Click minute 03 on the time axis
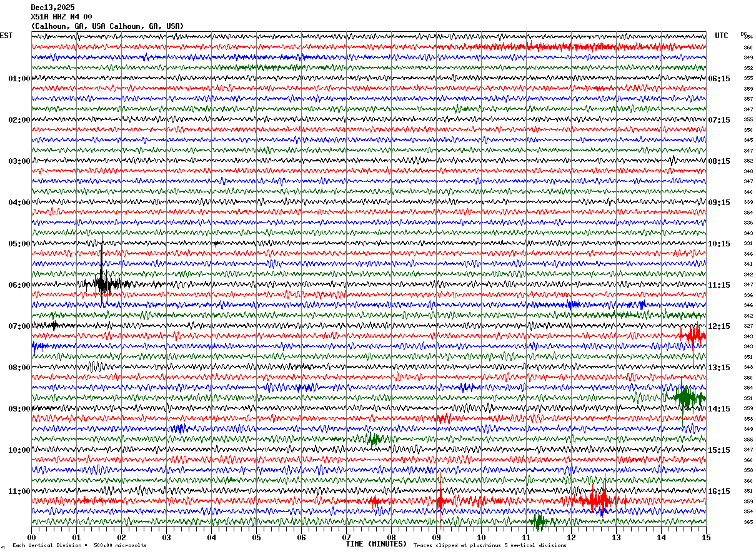This screenshot has height=554, width=756. 167,537
